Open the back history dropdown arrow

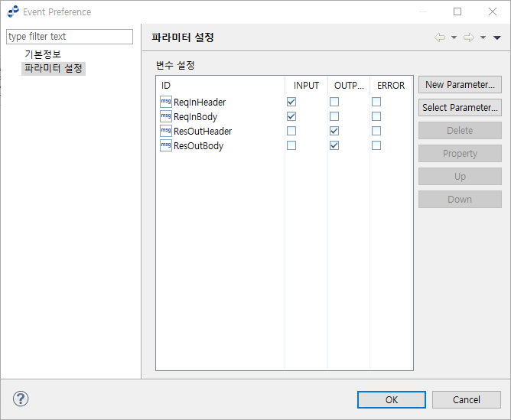click(x=454, y=37)
